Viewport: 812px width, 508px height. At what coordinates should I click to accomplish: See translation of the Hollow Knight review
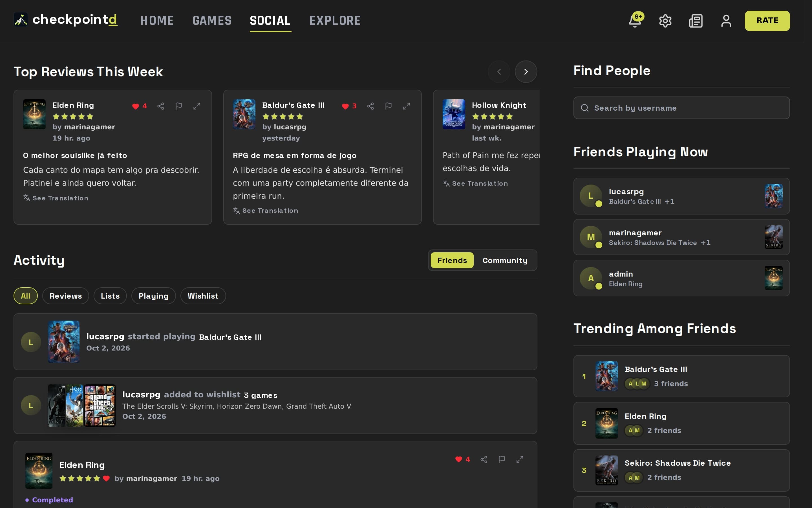click(x=475, y=183)
